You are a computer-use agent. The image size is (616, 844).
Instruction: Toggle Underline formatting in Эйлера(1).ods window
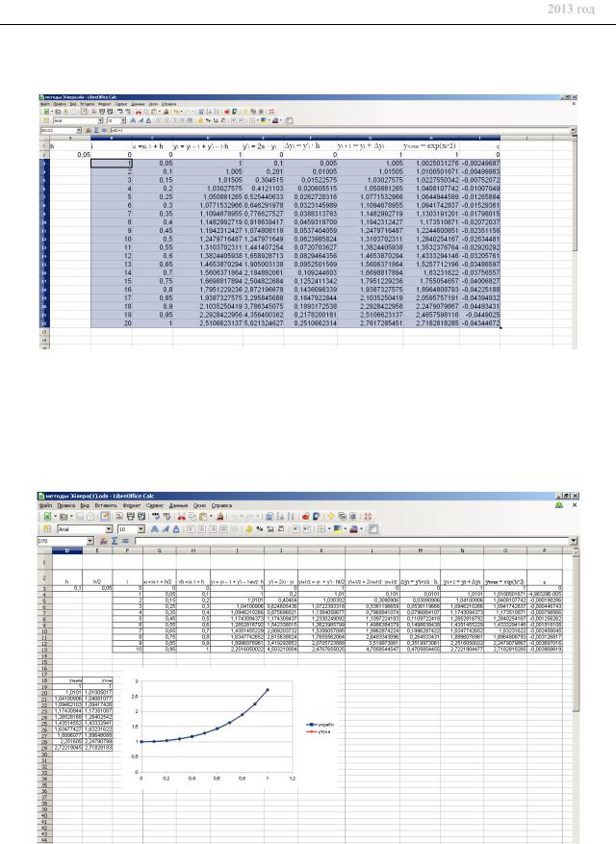point(176,529)
